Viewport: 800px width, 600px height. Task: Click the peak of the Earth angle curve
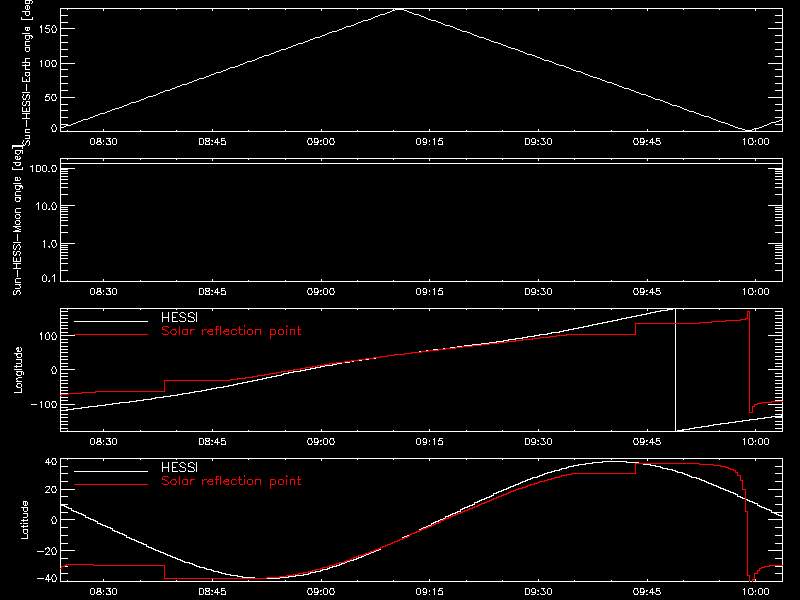399,9
